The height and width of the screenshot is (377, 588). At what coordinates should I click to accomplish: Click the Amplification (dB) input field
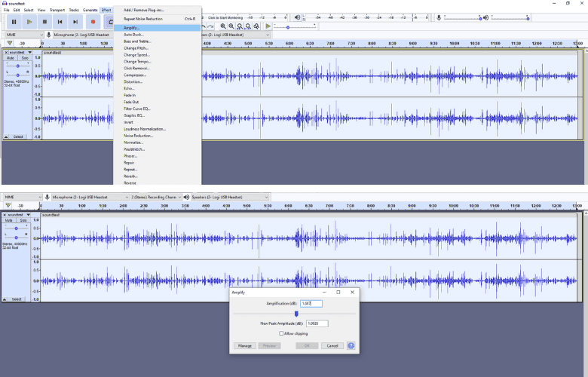311,303
